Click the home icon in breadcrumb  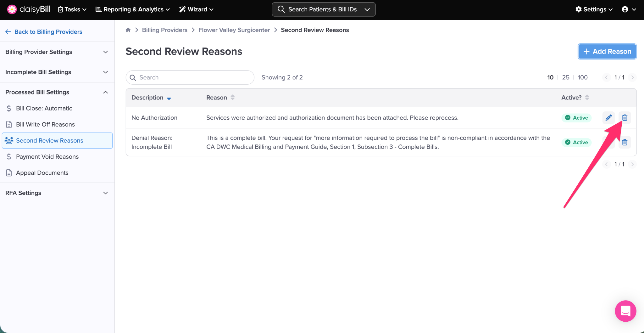128,30
